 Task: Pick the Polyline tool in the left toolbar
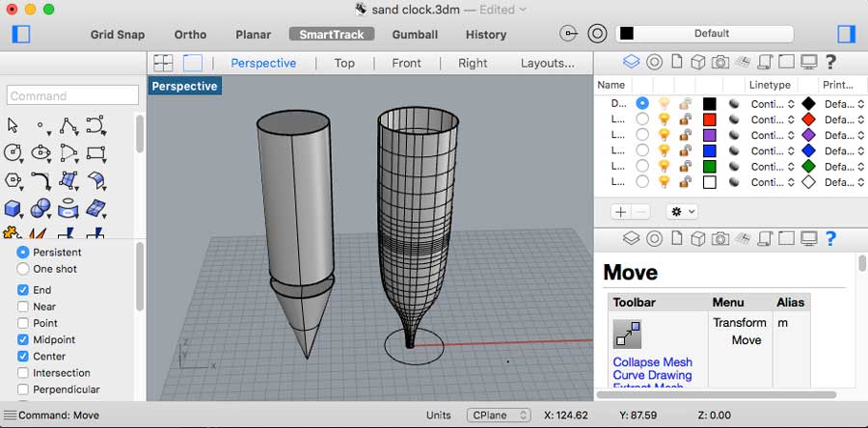pos(68,125)
